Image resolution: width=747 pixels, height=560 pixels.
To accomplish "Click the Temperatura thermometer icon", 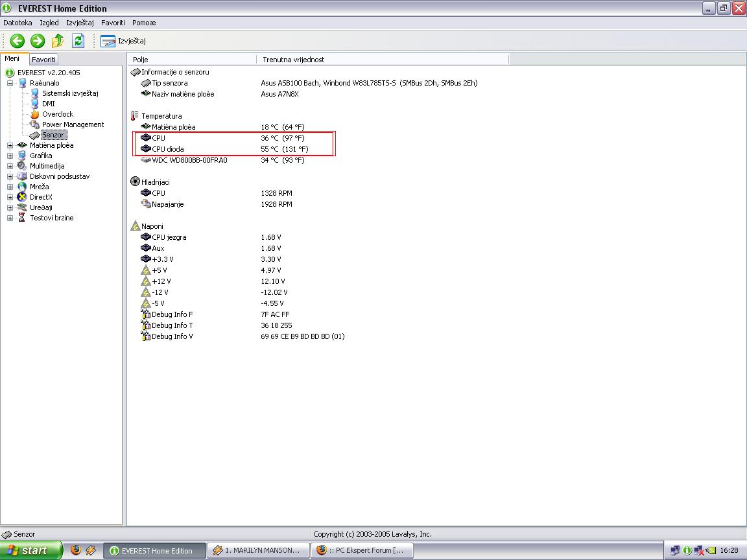I will tap(136, 116).
